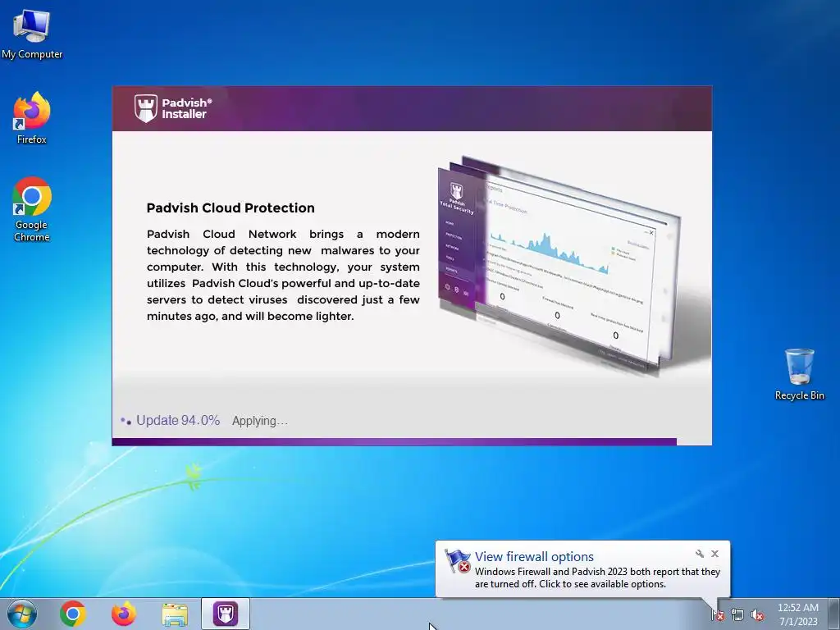
Task: Click the Action Center flag tray icon
Action: point(717,615)
